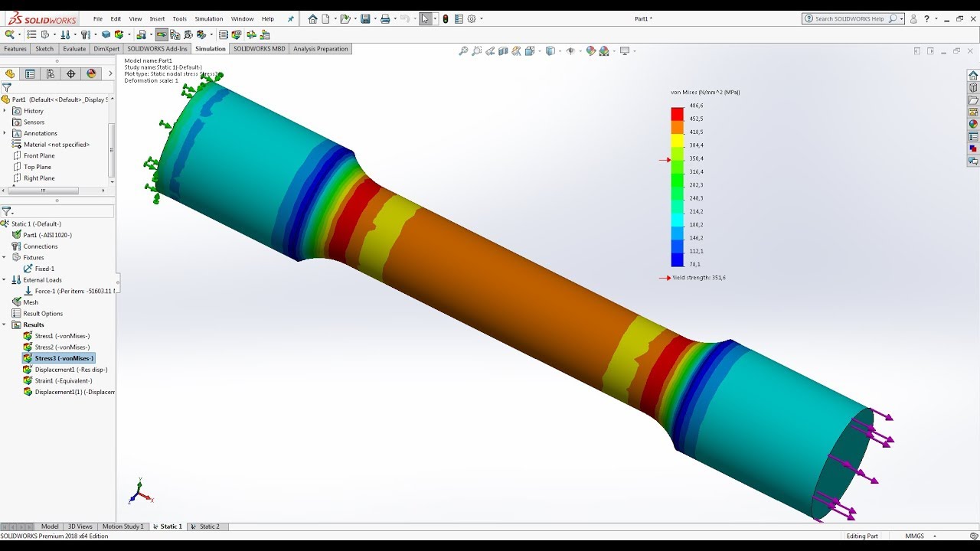Open the Display Style dropdown arrow in view toolbar

(560, 51)
